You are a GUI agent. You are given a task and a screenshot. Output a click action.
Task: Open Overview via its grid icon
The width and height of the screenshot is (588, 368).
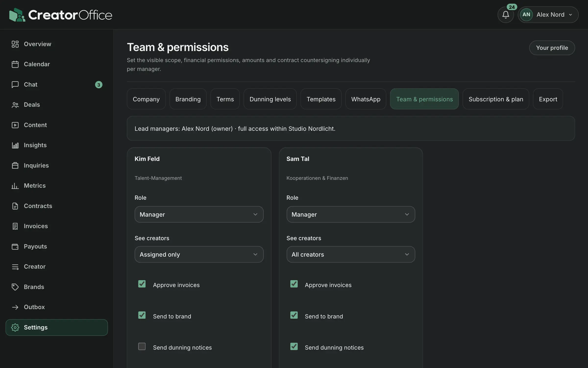(x=15, y=44)
